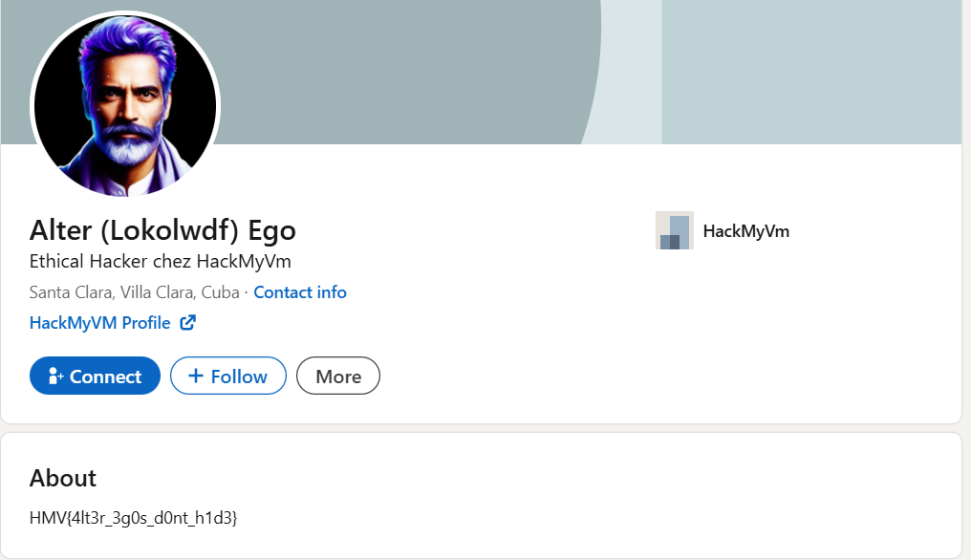
Task: Open the purple-haired profile photo
Action: coord(125,106)
